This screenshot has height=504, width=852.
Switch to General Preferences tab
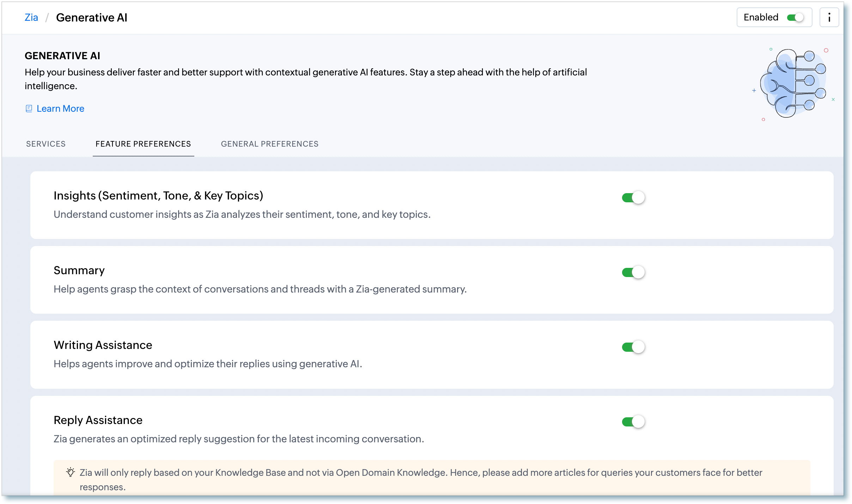270,144
